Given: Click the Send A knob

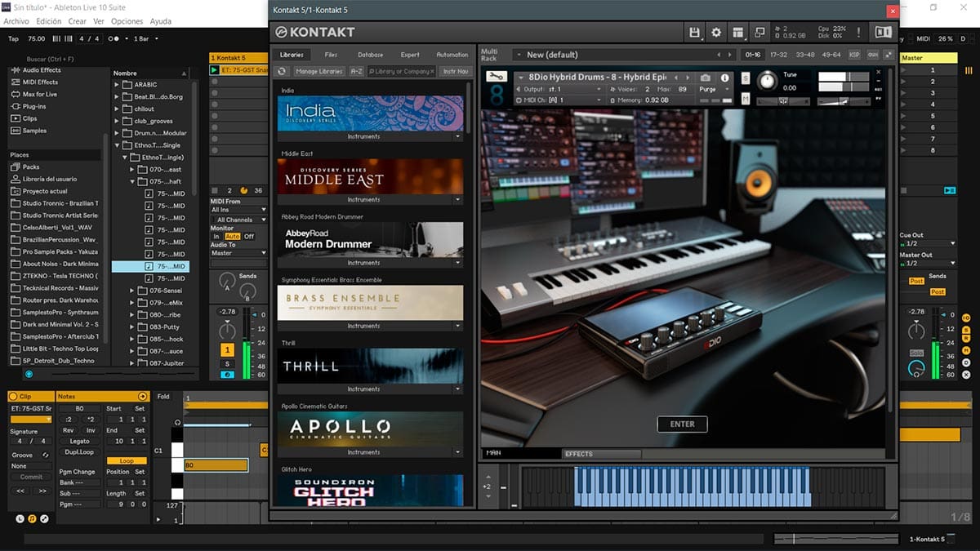Looking at the screenshot, I should 228,282.
